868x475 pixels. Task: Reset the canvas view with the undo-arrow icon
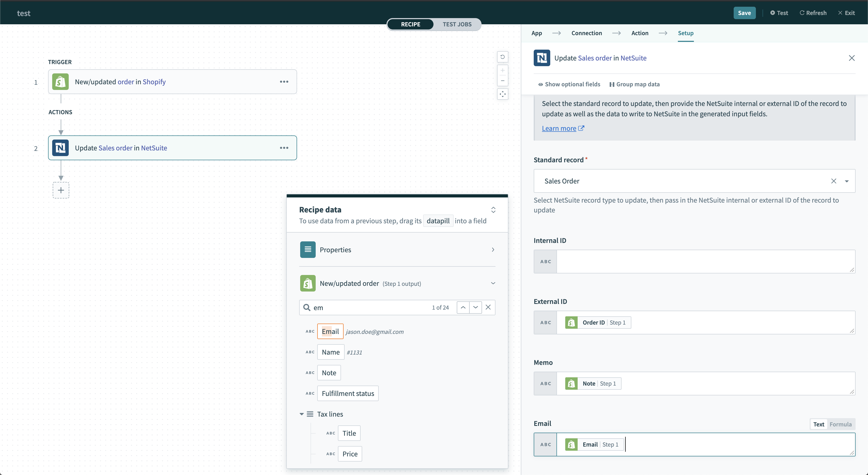(x=502, y=57)
